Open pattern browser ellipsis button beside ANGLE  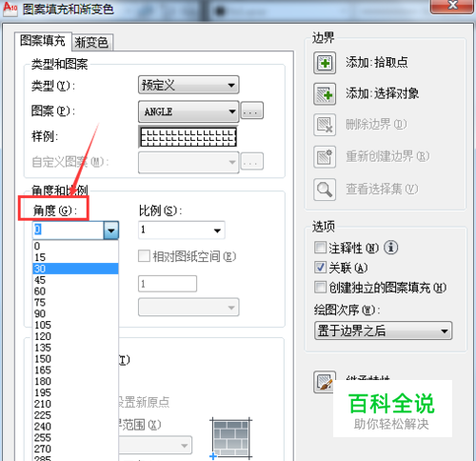pos(252,110)
